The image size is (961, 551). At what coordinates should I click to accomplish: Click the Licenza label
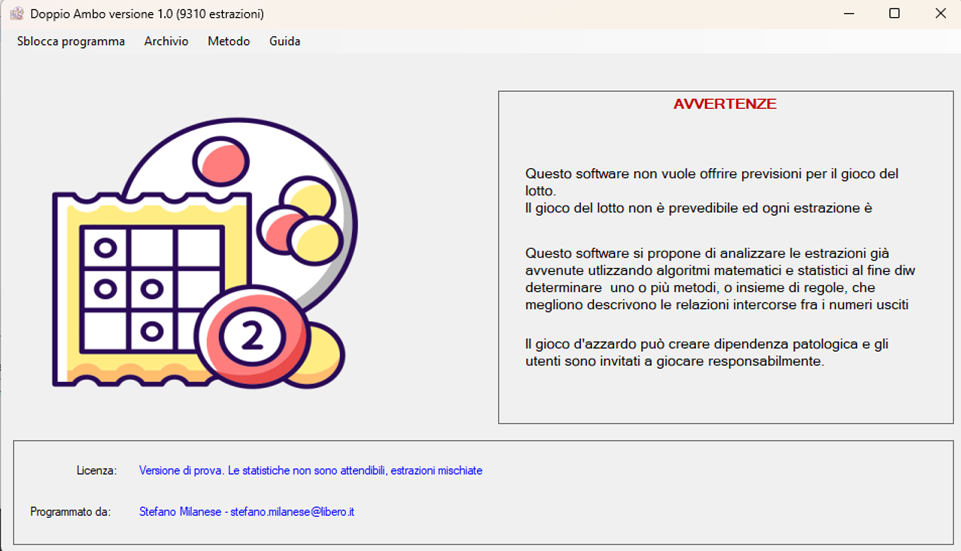tap(96, 470)
